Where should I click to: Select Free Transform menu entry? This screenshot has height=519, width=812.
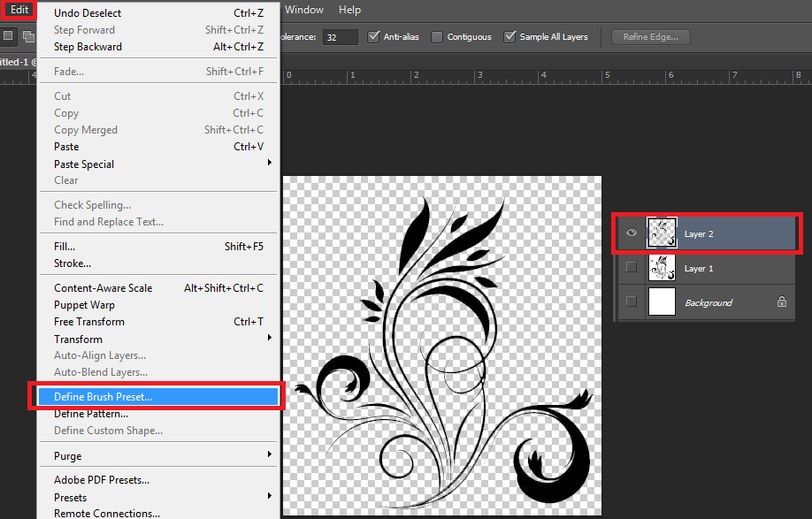89,322
